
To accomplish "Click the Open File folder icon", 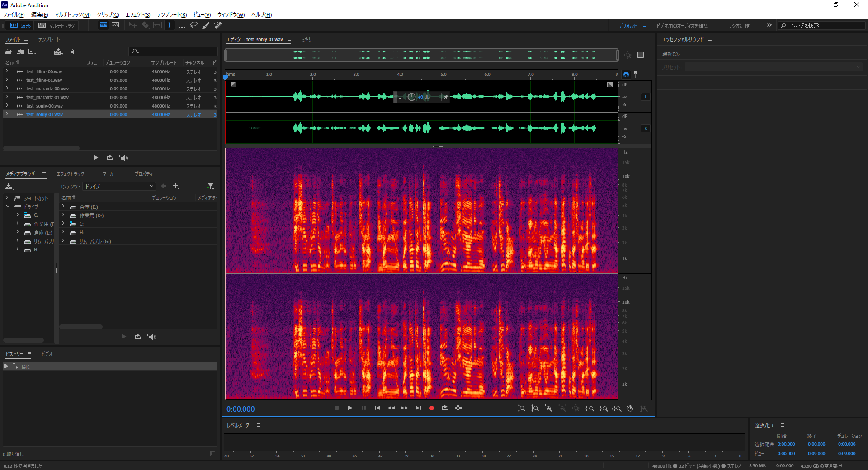I will pyautogui.click(x=8, y=52).
